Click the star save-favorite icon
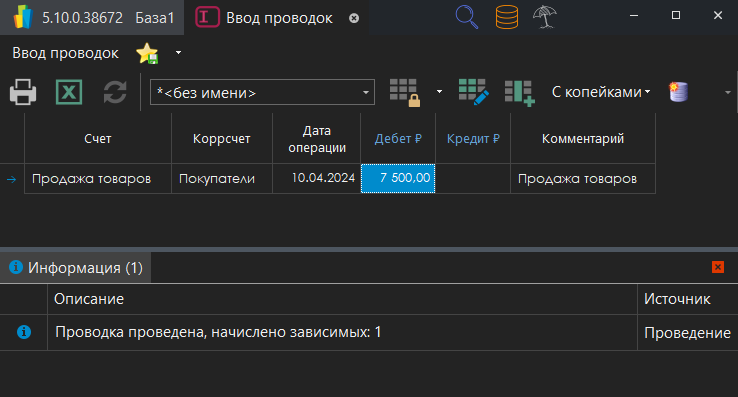The height and width of the screenshot is (397, 738). point(147,53)
